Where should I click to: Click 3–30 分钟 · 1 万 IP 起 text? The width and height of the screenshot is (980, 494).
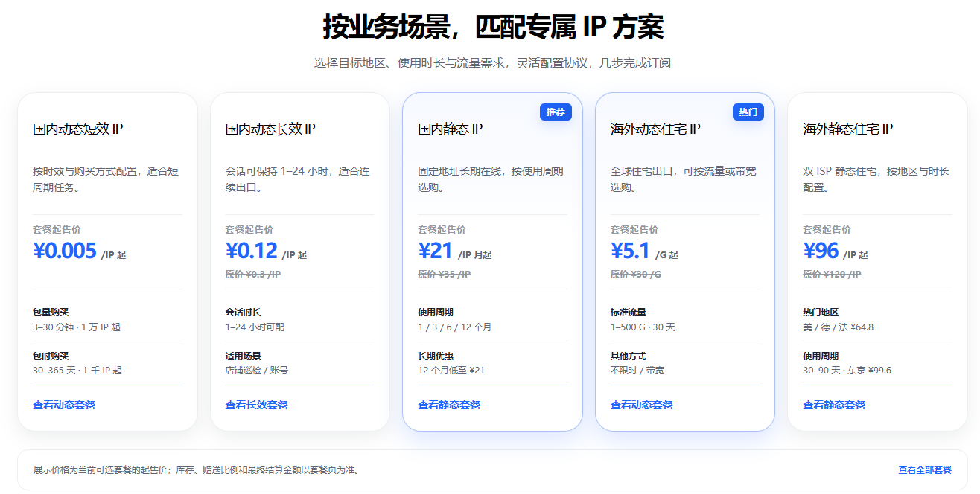(77, 327)
